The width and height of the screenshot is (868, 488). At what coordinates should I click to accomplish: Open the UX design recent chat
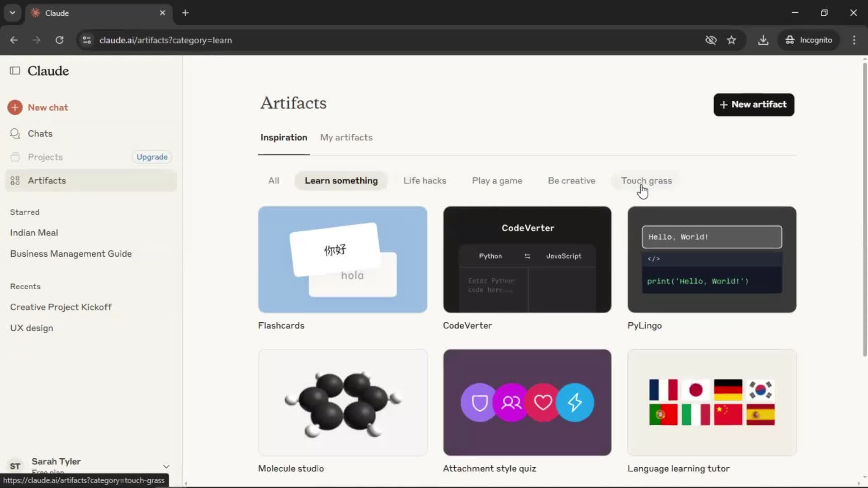(32, 328)
